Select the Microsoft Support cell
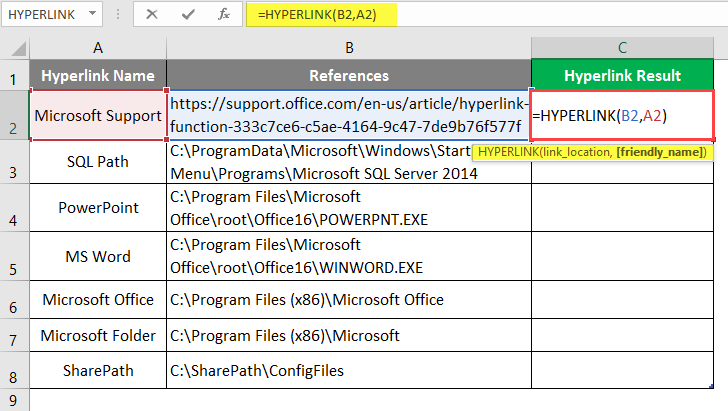 coord(98,115)
